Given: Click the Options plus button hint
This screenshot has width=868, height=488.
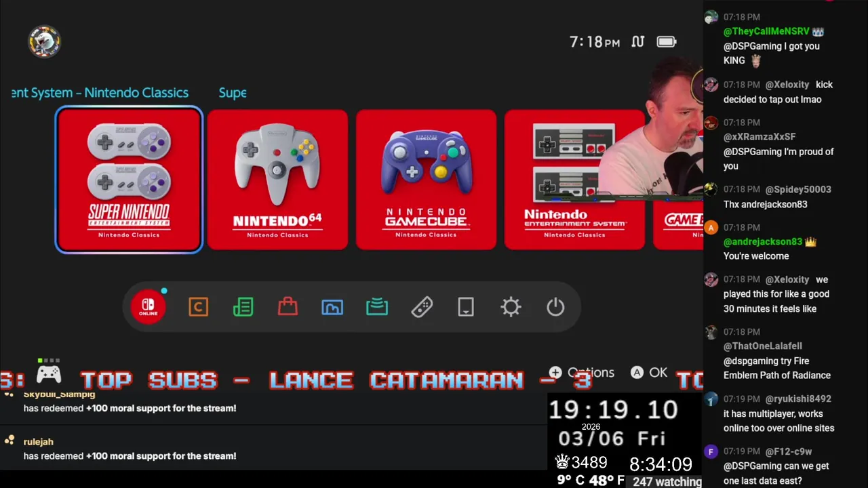Looking at the screenshot, I should 582,373.
